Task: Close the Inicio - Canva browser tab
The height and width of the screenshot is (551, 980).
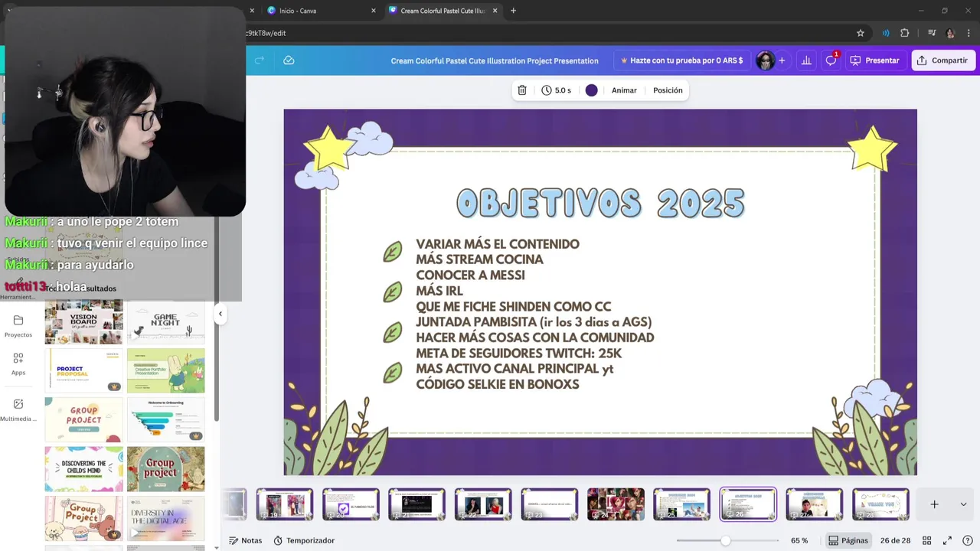Action: coord(374,11)
